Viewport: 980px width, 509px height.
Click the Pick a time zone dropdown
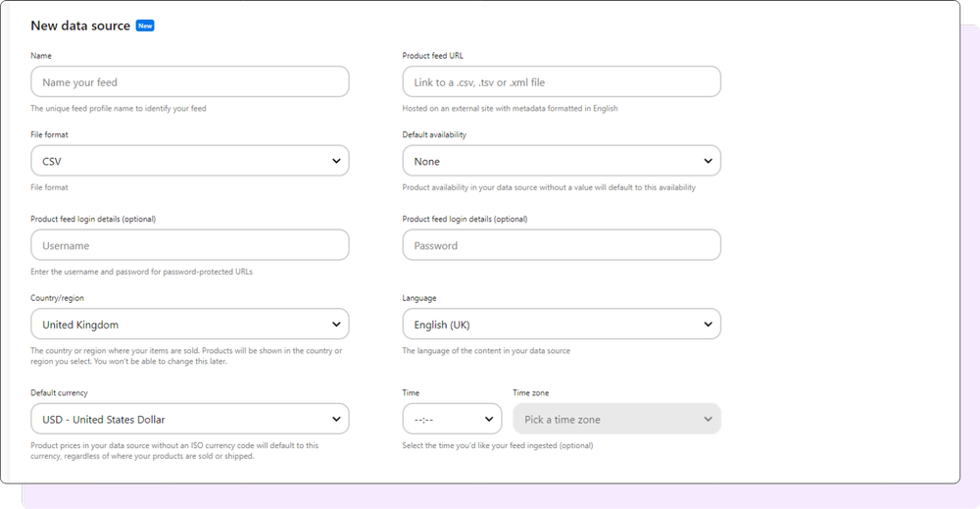click(616, 419)
